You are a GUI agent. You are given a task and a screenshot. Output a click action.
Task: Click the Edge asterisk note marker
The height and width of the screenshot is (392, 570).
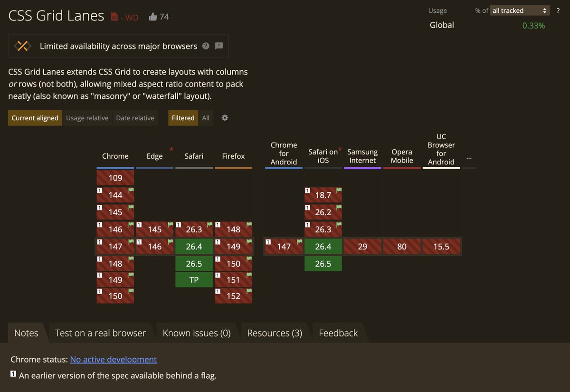tap(171, 150)
